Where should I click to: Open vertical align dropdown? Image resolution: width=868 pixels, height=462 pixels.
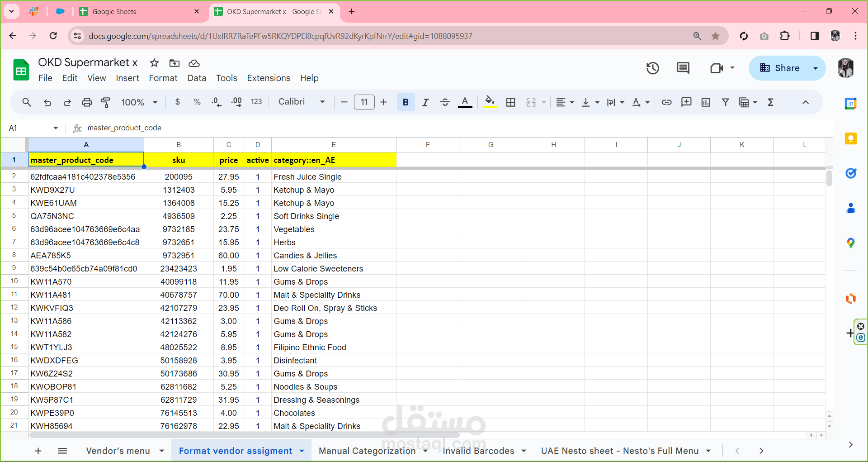tap(590, 102)
